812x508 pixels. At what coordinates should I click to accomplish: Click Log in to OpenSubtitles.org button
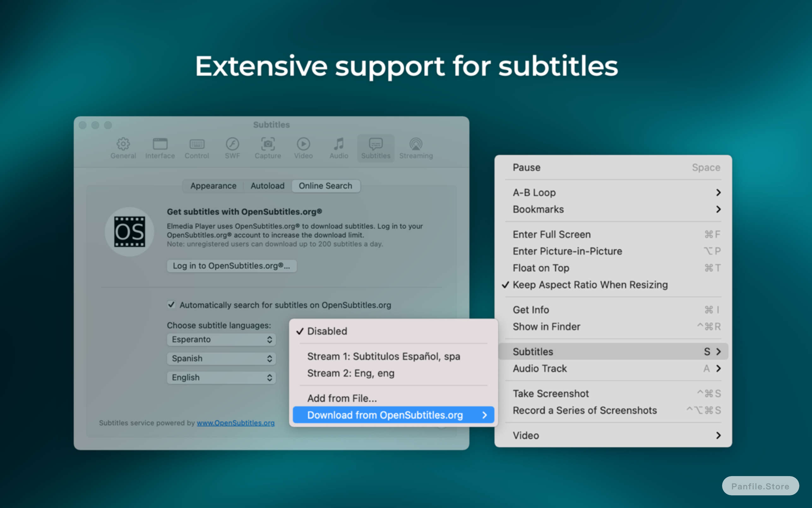232,266
